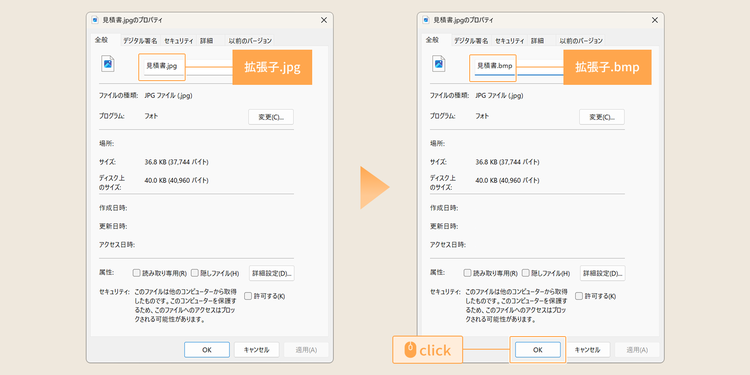Click JPG ファイル (.jpg) text in right dialog

(x=499, y=96)
